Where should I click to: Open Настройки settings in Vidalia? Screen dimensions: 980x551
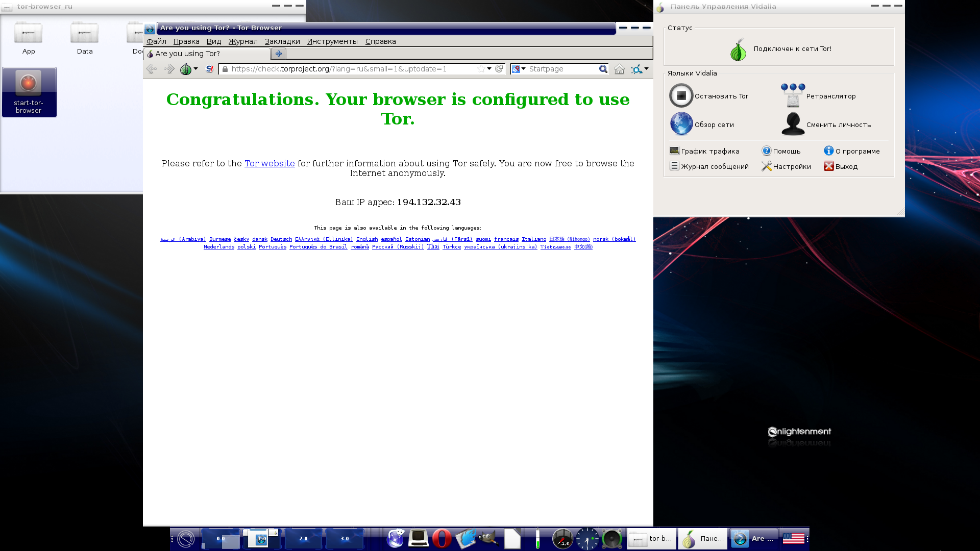tap(786, 166)
